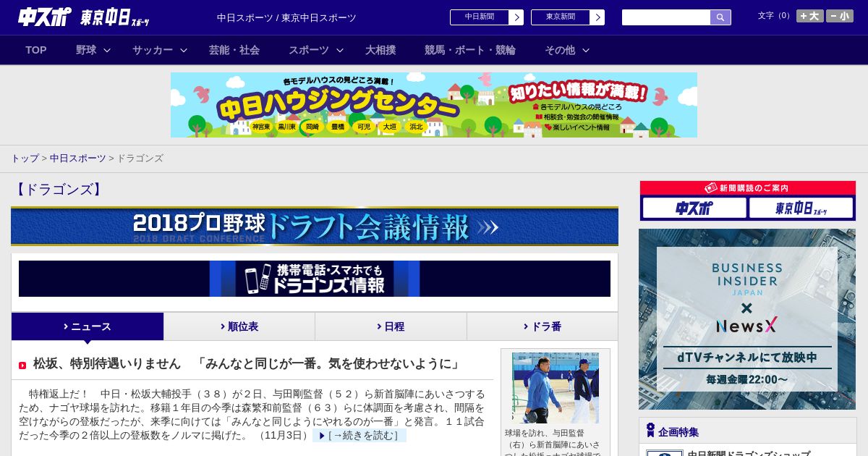The image size is (868, 456).
Task: Click the 企画特集 heading text
Action: [678, 432]
